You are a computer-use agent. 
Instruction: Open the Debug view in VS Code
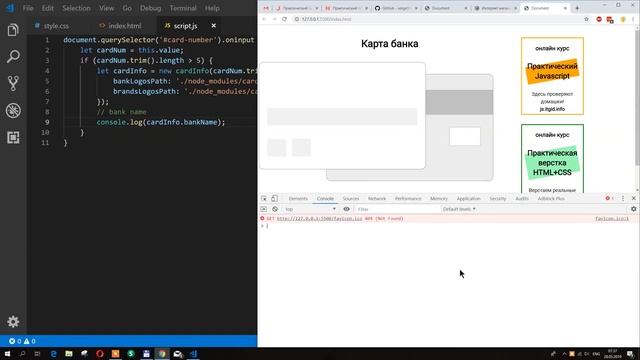coord(13,110)
